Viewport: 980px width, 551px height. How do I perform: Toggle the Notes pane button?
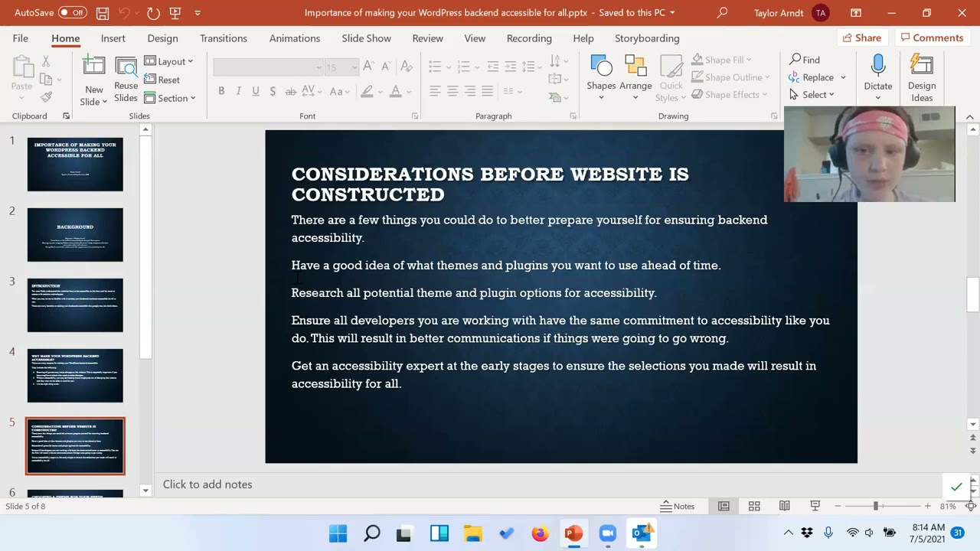[x=678, y=506]
